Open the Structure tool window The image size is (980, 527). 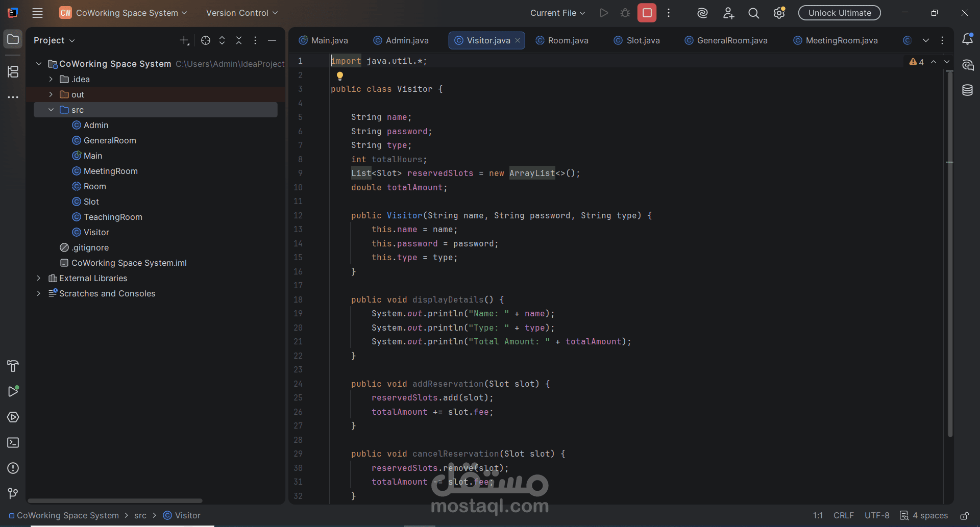coord(13,72)
